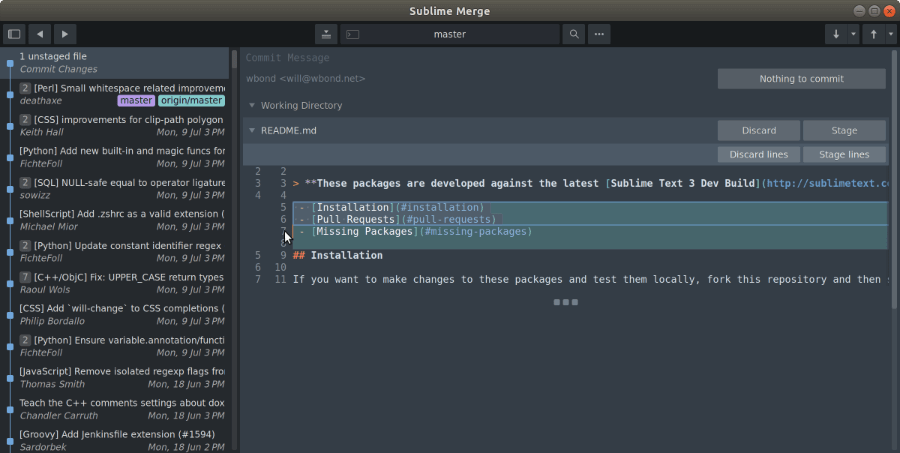Click the Stage lines button
Screen dimensions: 900x453
coord(843,154)
